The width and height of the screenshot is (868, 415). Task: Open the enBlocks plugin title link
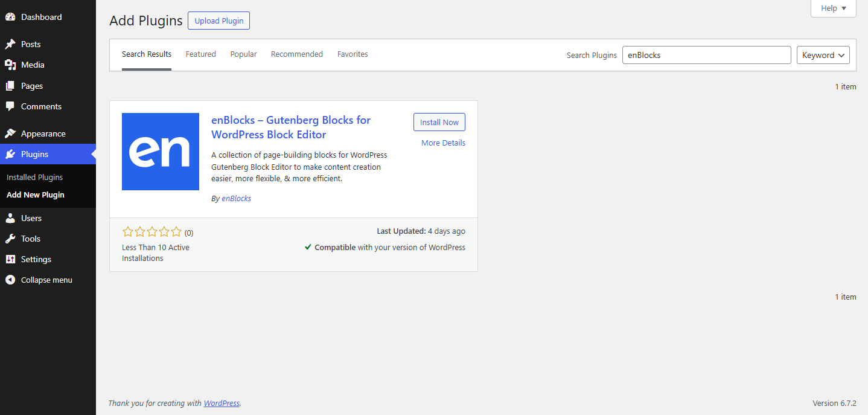pos(291,127)
